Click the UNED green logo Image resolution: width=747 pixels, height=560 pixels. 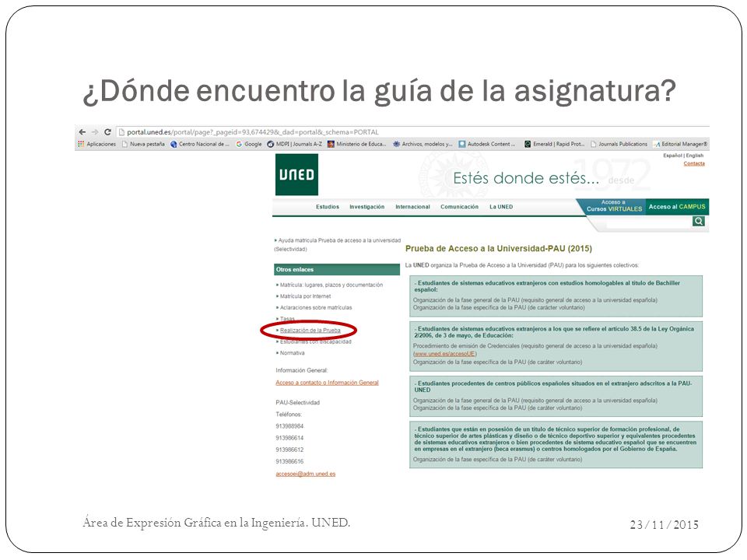(x=296, y=174)
